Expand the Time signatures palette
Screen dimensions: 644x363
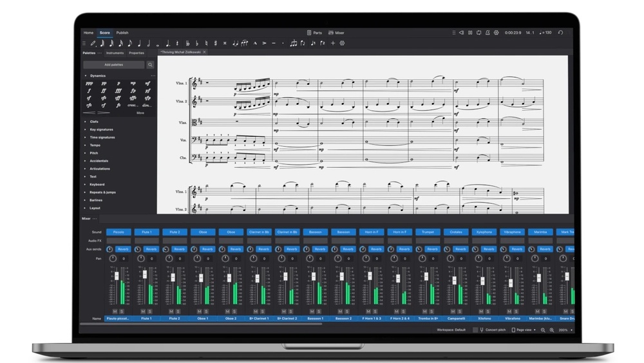(102, 137)
